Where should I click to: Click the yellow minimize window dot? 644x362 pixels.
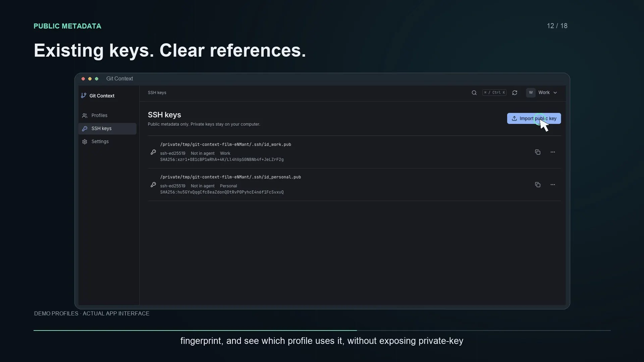(x=90, y=79)
